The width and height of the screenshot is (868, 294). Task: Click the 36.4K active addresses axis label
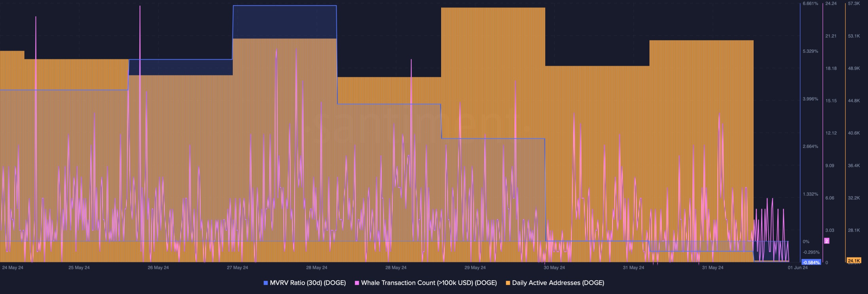pyautogui.click(x=854, y=165)
